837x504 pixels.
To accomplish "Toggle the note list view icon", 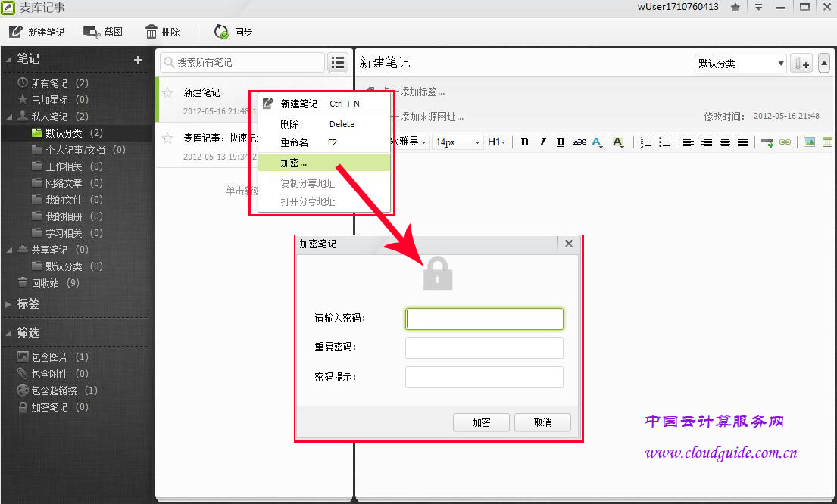I will 338,62.
